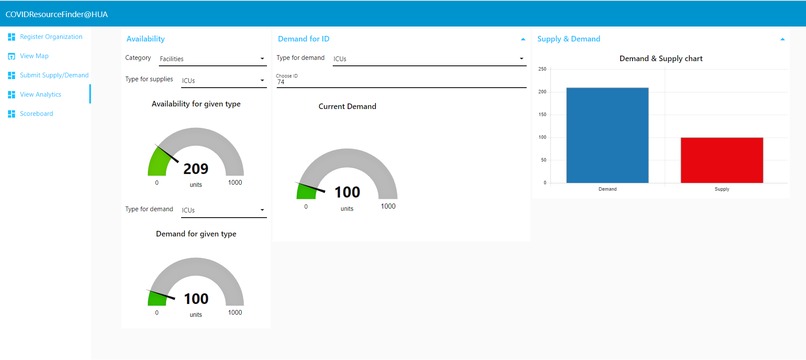The width and height of the screenshot is (806, 360).
Task: Click the Demand axis label under chart
Action: (608, 189)
